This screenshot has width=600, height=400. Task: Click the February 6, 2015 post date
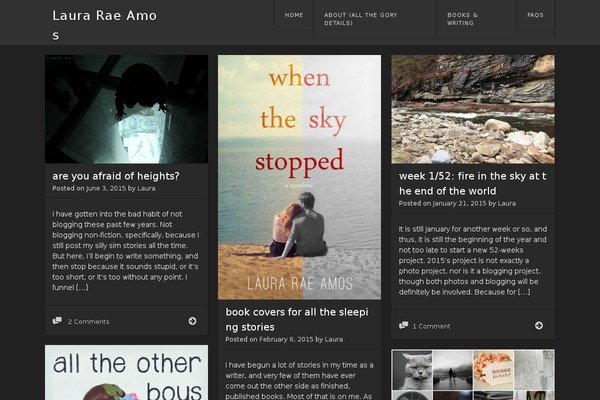[286, 339]
